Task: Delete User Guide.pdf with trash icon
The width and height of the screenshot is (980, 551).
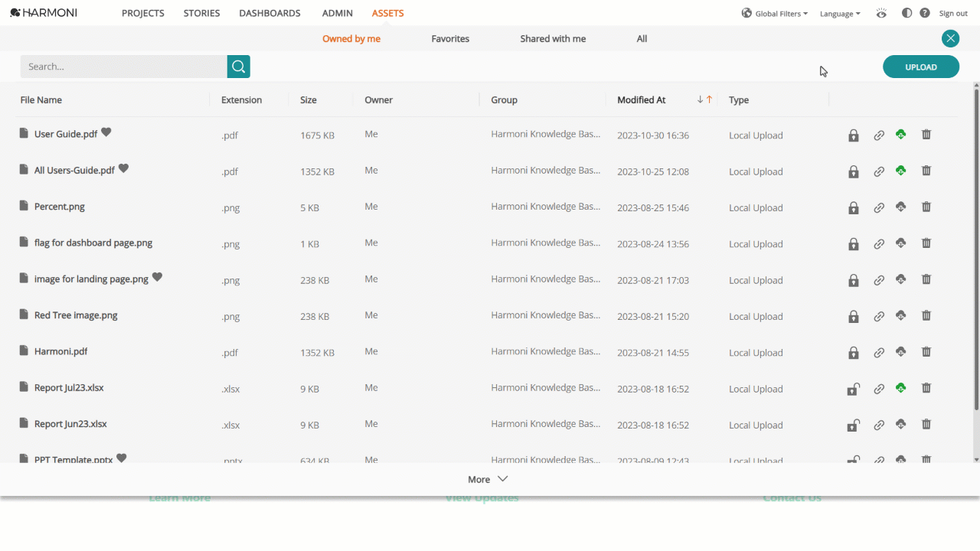Action: [926, 135]
